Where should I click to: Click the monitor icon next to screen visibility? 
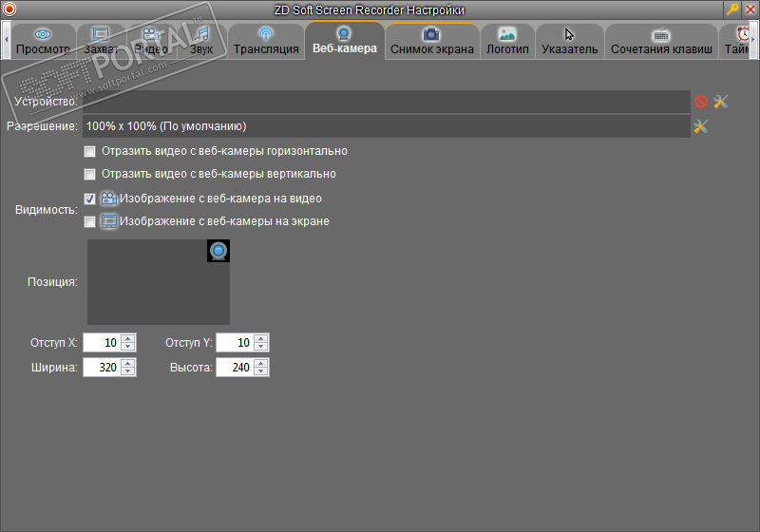click(x=109, y=221)
